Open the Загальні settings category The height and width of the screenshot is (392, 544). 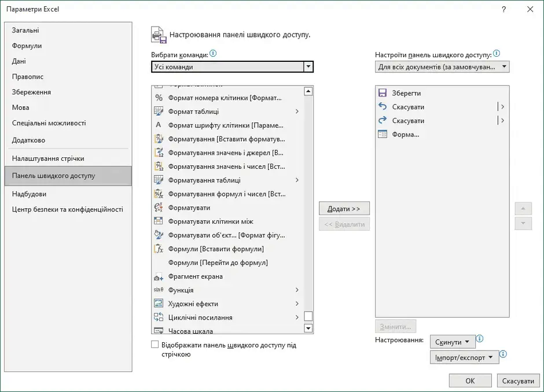pos(68,30)
